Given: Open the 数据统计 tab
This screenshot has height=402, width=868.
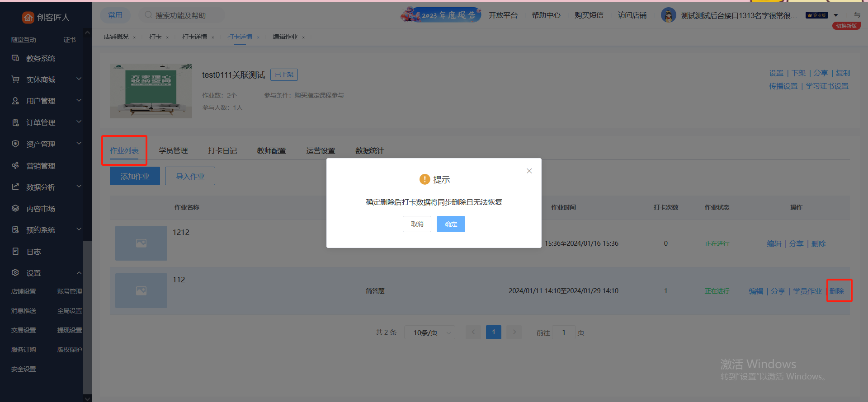Looking at the screenshot, I should tap(369, 150).
